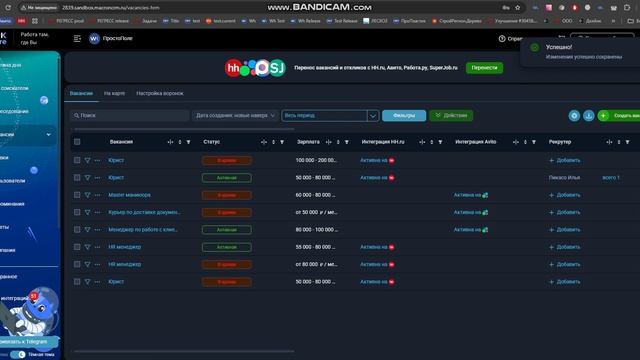This screenshot has height=360, width=640.
Task: Click the column width icon in the Статус header
Action: [264, 142]
